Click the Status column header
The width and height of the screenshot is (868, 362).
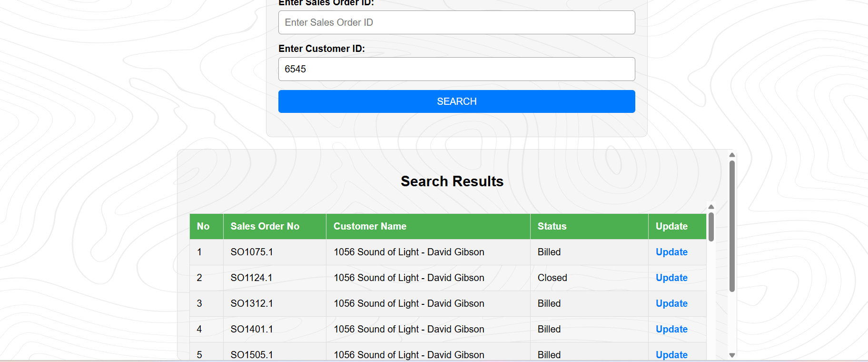pyautogui.click(x=552, y=226)
